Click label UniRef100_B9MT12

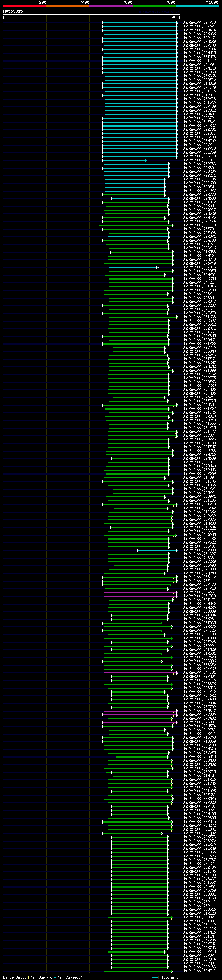click(x=199, y=971)
